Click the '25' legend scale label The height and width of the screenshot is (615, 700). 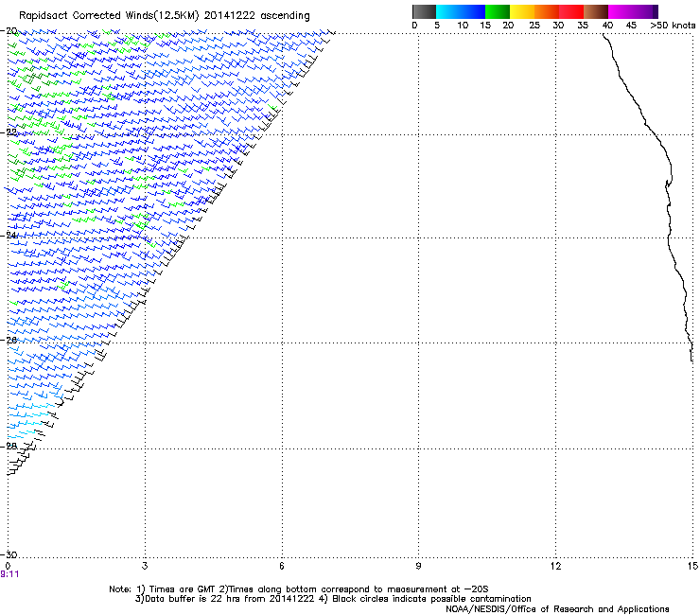pyautogui.click(x=534, y=26)
